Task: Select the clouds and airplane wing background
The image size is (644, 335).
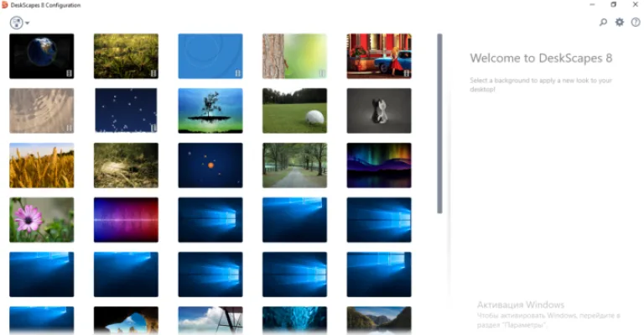Action: click(x=210, y=320)
